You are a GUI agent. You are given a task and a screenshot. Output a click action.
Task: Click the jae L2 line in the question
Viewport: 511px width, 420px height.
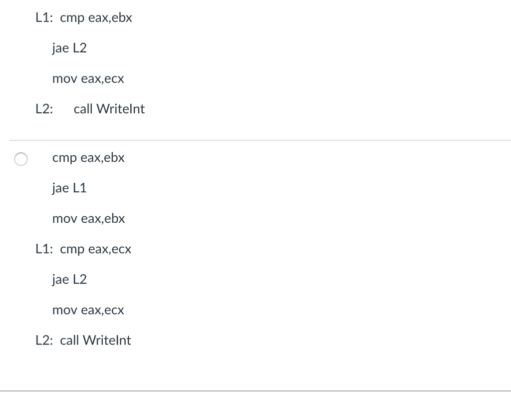point(69,48)
